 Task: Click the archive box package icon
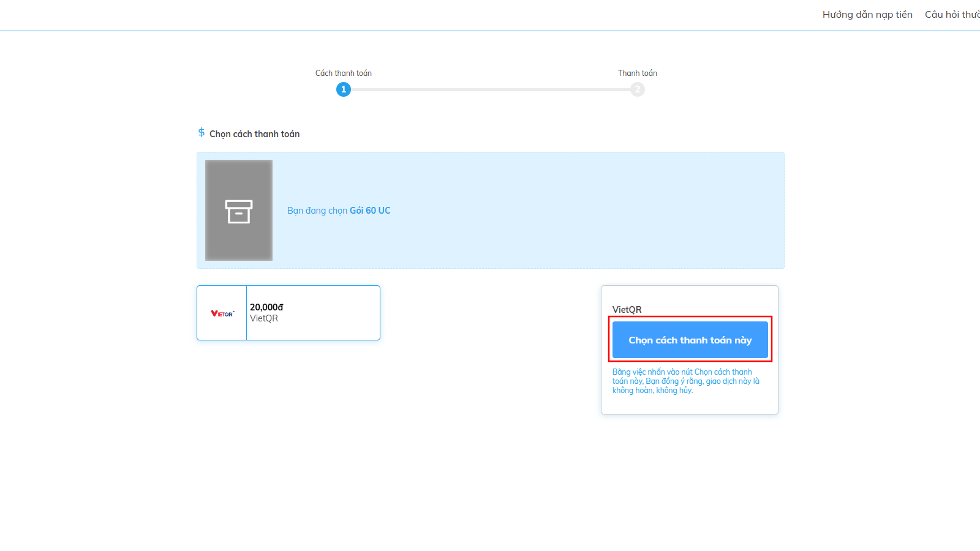(x=239, y=211)
